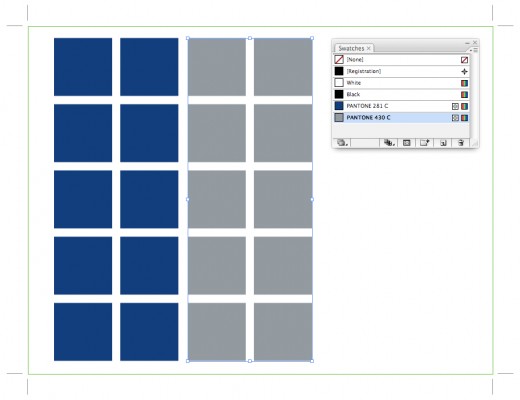
Task: Choose the [None] swatch
Action: [401, 60]
